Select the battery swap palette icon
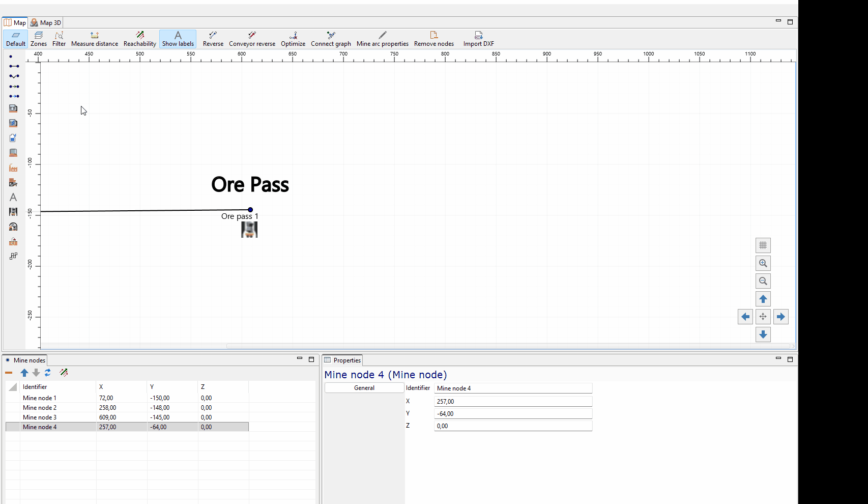The image size is (868, 504). tap(13, 138)
